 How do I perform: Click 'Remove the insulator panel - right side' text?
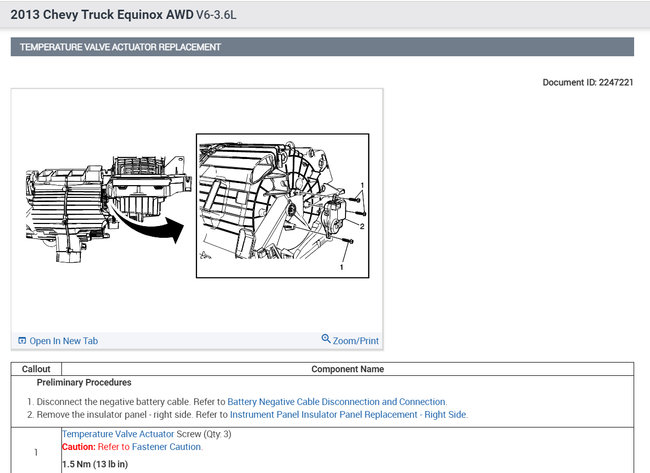[114, 415]
